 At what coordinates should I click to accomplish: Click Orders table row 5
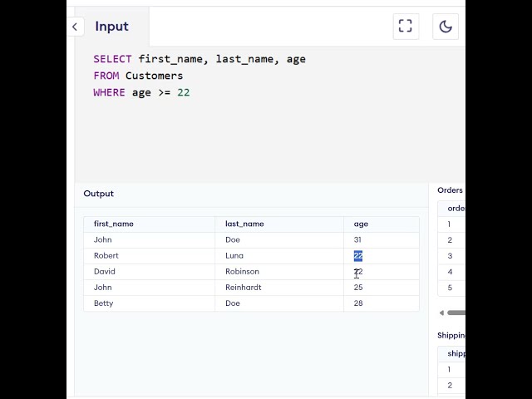coord(451,288)
